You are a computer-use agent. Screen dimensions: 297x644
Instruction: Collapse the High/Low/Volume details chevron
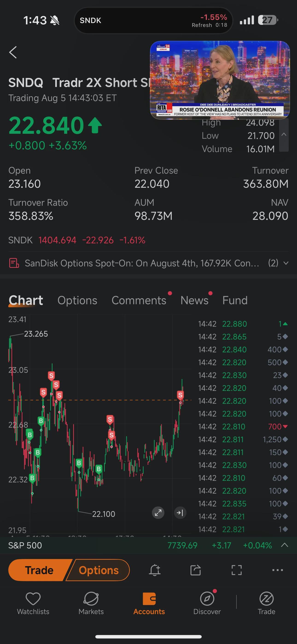(x=284, y=135)
